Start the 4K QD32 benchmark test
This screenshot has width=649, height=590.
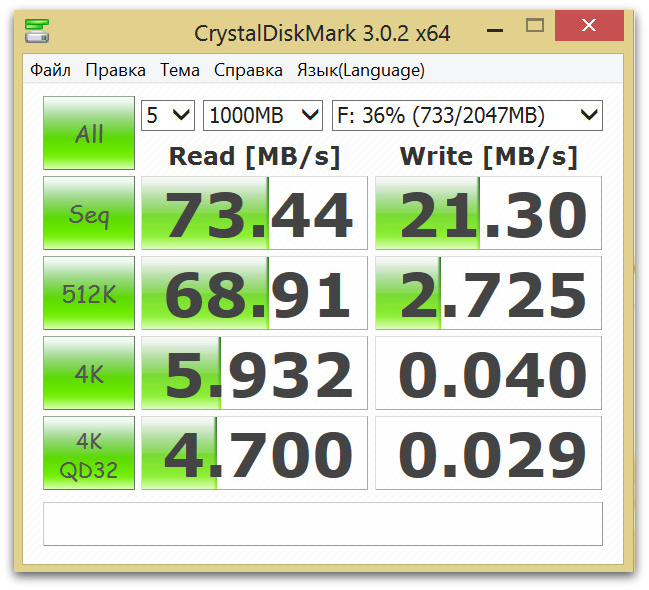coord(89,453)
